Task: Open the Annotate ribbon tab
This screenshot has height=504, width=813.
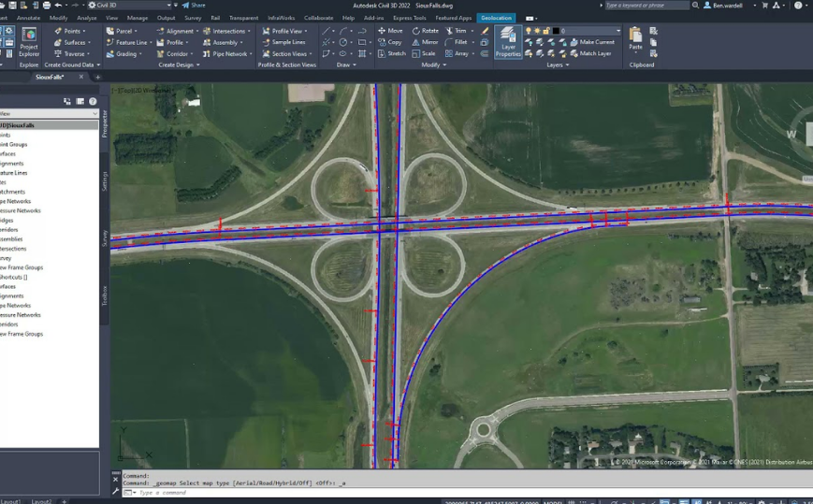Action: click(x=28, y=18)
